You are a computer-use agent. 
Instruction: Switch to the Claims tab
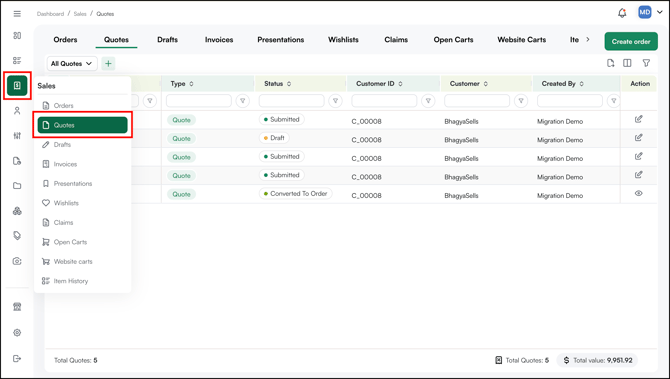(x=396, y=40)
